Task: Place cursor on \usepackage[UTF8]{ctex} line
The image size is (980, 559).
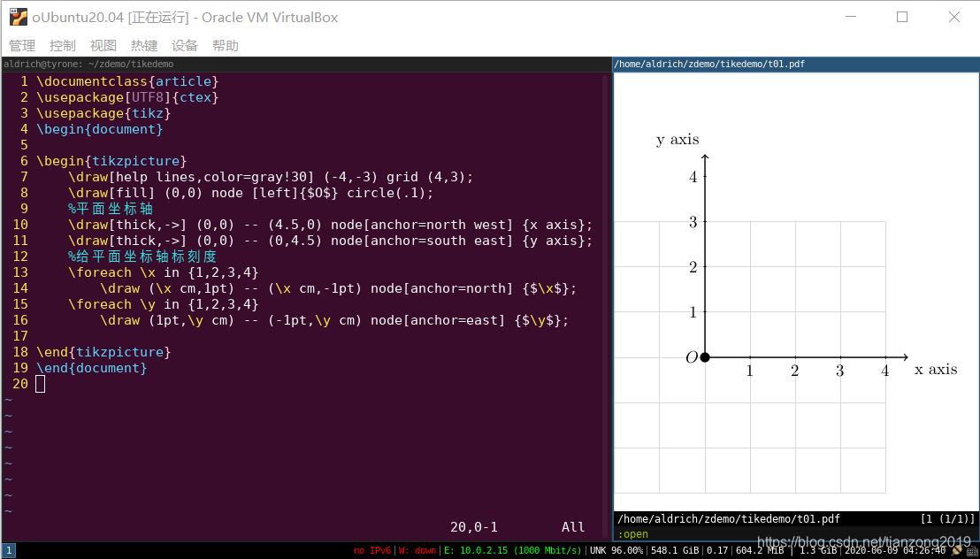Action: pyautogui.click(x=127, y=97)
